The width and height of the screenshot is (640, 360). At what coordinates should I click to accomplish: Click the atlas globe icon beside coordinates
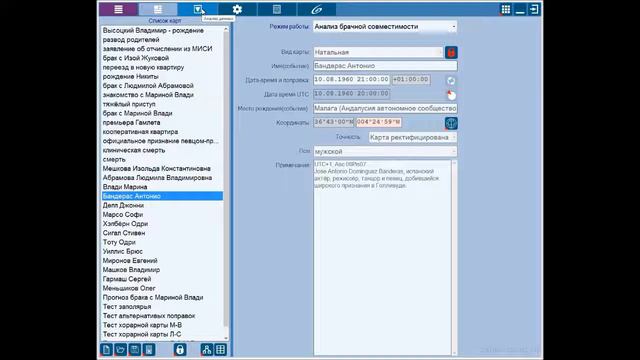pos(451,123)
